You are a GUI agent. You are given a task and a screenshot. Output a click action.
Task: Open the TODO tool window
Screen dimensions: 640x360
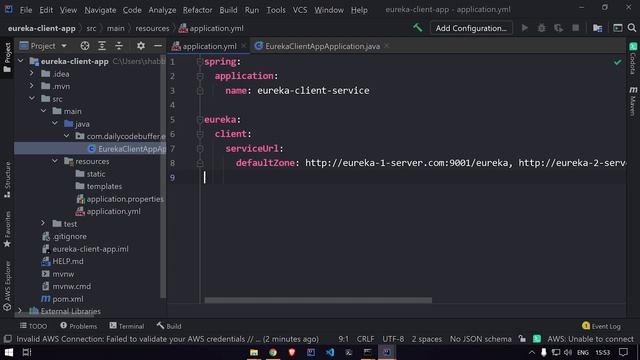pyautogui.click(x=33, y=326)
